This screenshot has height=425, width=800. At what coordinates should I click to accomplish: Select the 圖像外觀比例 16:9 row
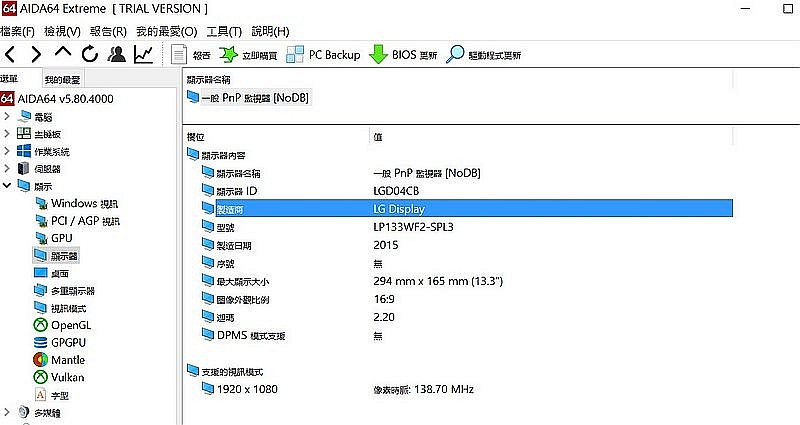[466, 299]
